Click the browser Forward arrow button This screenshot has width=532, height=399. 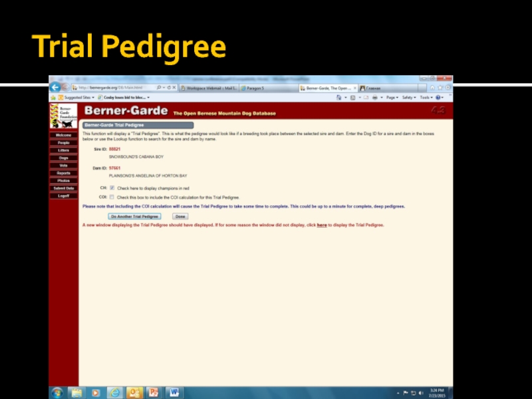point(65,88)
